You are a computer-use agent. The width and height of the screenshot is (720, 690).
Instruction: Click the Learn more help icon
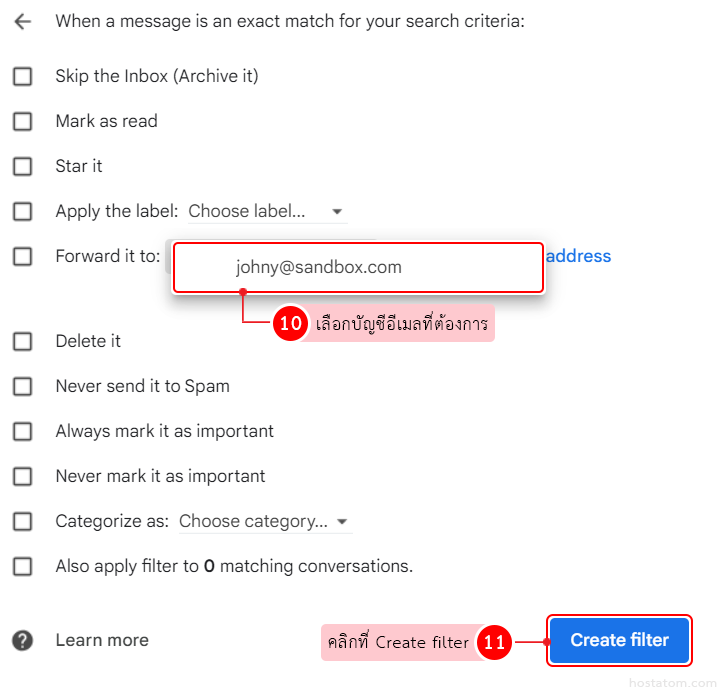22,641
